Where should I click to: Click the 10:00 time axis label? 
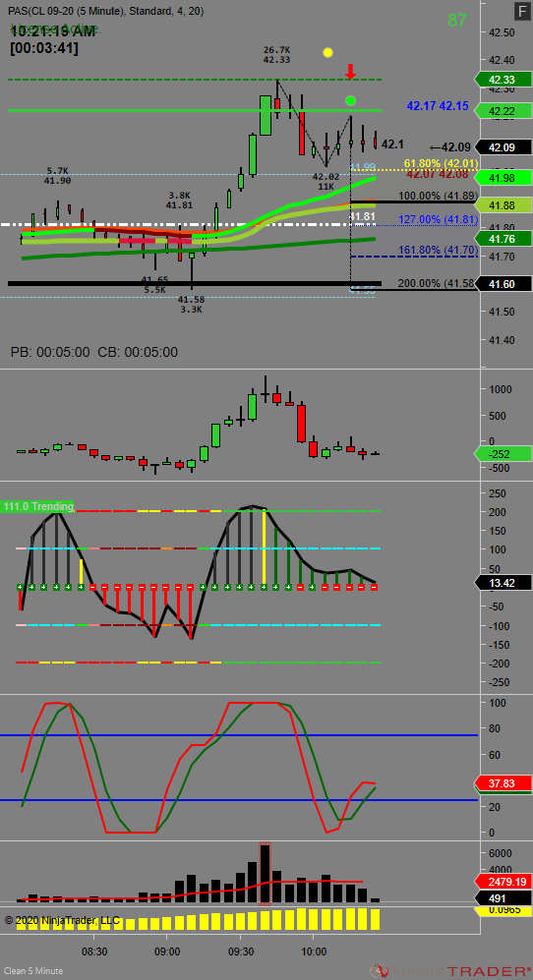(313, 950)
